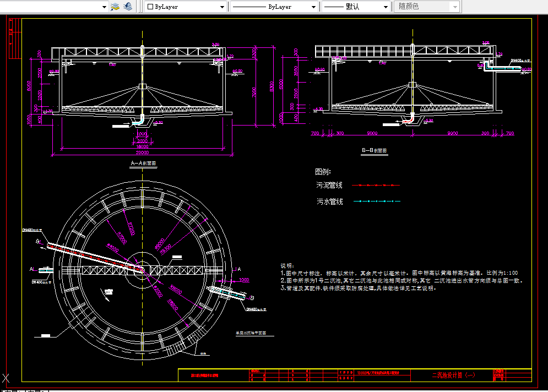The height and width of the screenshot is (392, 548).
Task: Click the 图例: legend heading
Action: 323,172
